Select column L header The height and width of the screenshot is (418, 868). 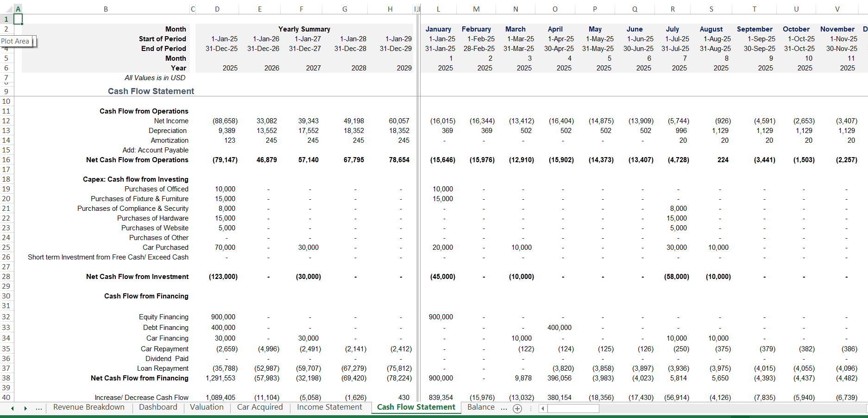coord(438,9)
